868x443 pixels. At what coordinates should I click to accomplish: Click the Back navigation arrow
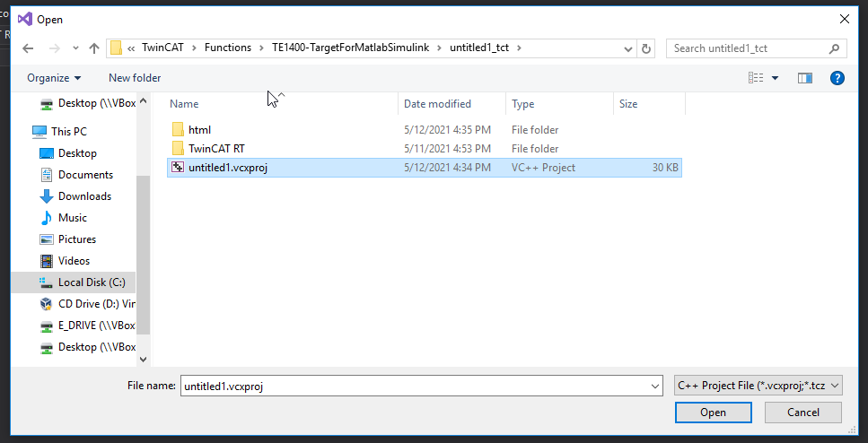pos(28,48)
